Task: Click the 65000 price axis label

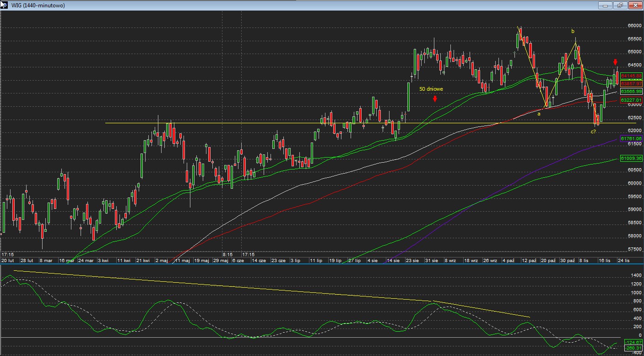Action: click(634, 52)
